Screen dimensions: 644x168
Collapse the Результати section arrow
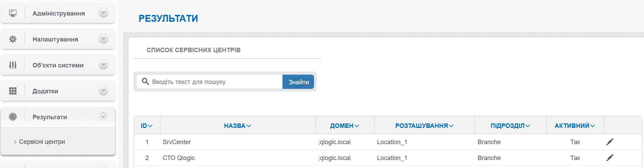[103, 116]
